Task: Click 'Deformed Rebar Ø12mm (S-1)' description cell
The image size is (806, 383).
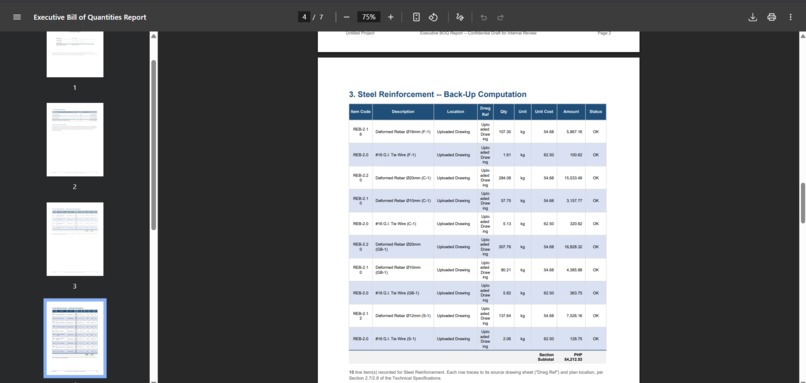Action: pyautogui.click(x=403, y=316)
